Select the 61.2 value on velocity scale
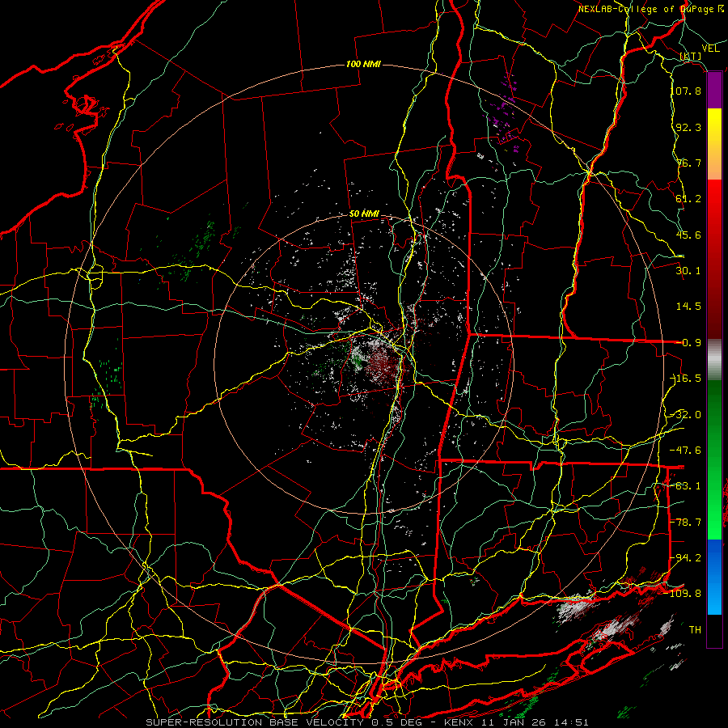 688,199
